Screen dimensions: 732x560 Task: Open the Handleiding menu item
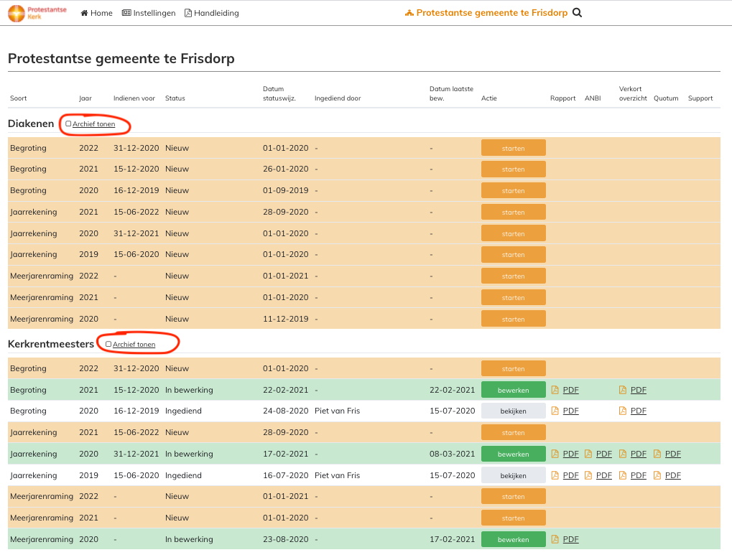click(x=212, y=13)
